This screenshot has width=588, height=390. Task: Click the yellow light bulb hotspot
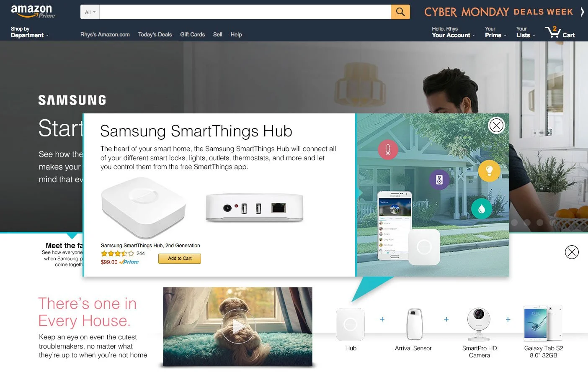pyautogui.click(x=489, y=171)
